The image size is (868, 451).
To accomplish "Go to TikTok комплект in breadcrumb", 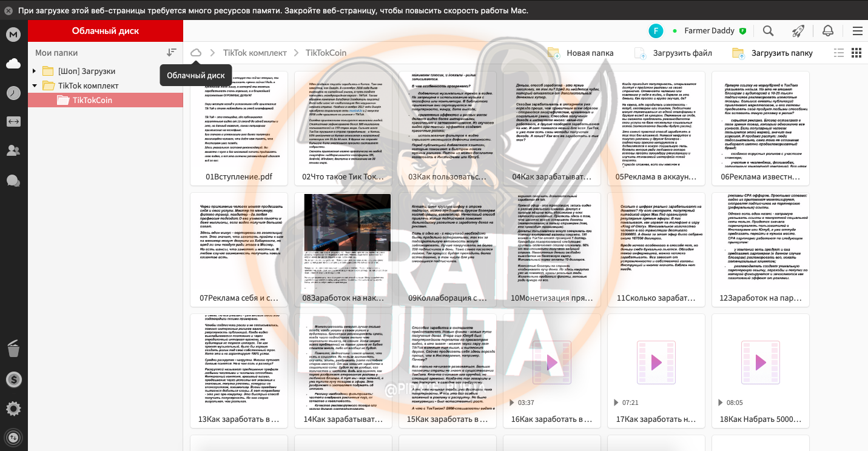I will 255,53.
